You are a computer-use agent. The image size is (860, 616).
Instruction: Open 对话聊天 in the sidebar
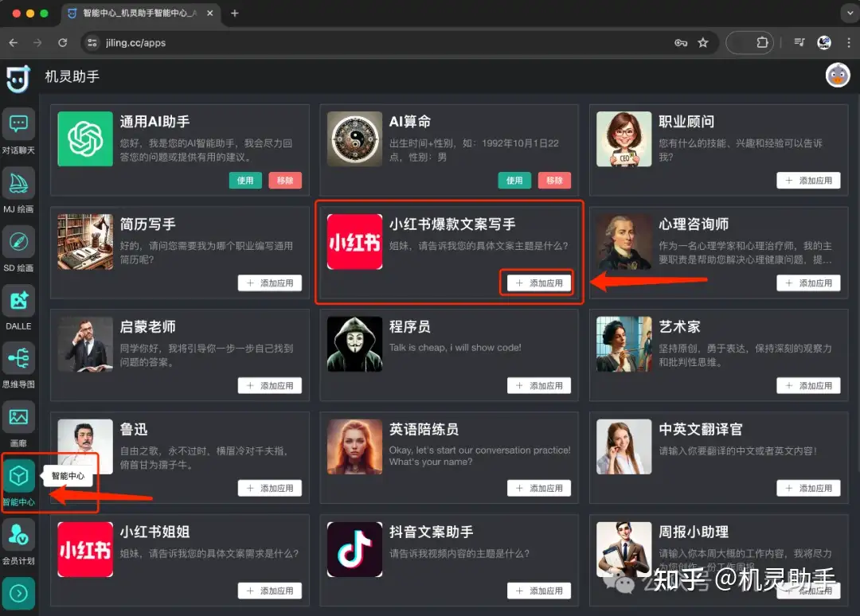[x=18, y=124]
